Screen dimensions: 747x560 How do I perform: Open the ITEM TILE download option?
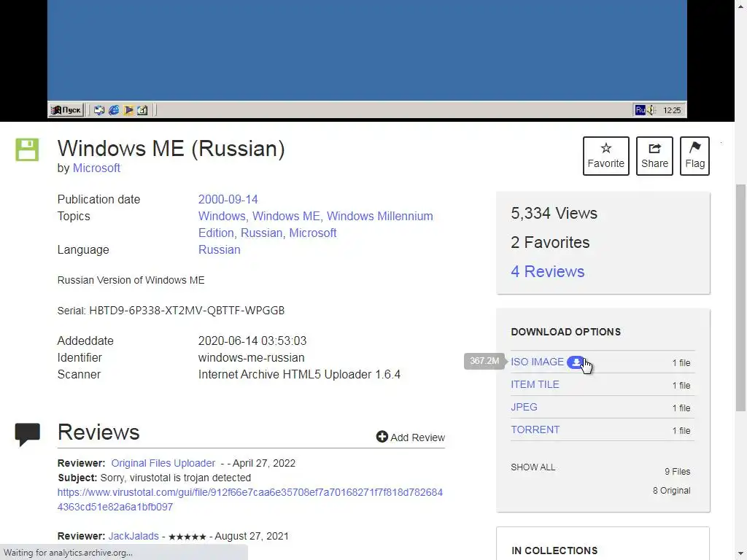535,384
